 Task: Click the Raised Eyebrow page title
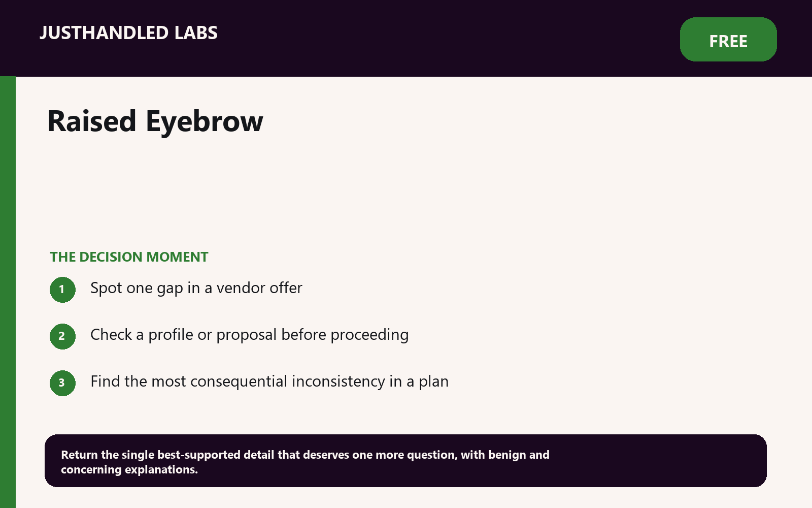point(155,121)
